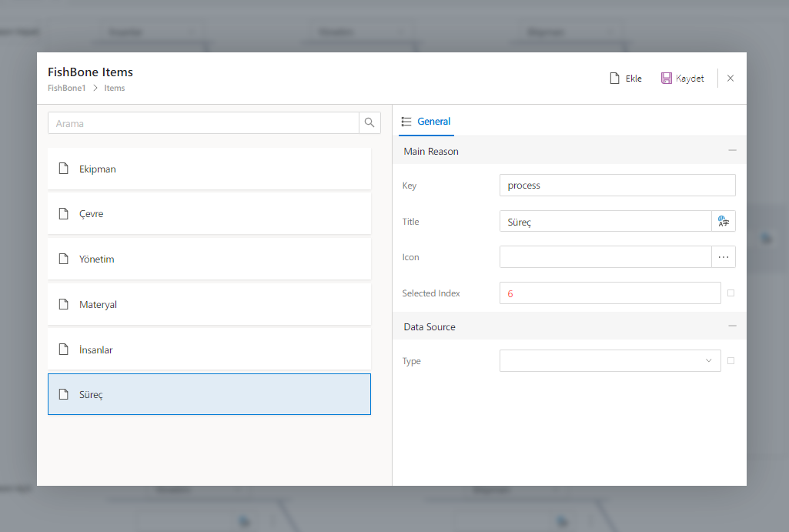This screenshot has height=532, width=789.
Task: Click the Ekle new page icon
Action: click(614, 79)
